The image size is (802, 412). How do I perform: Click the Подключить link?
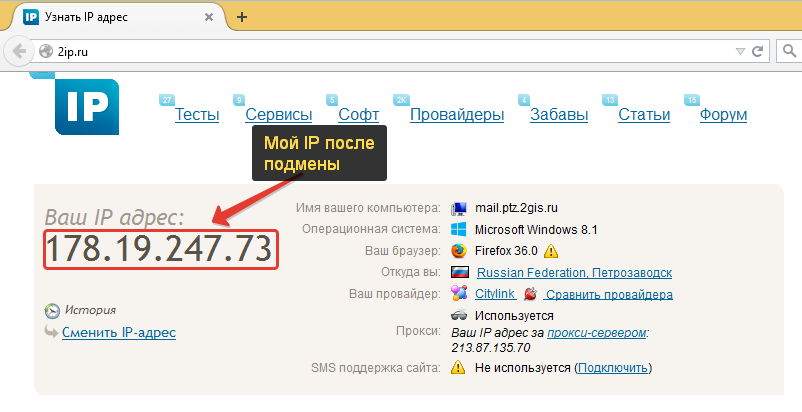click(x=613, y=368)
